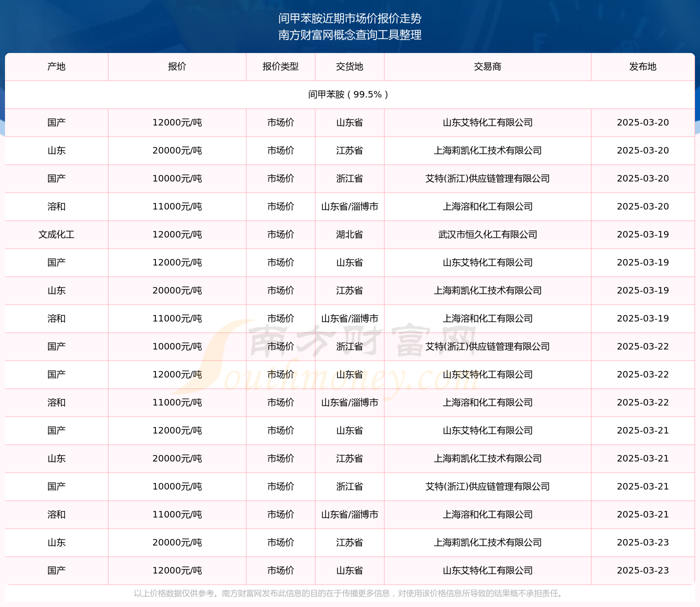Click the 发布地 column header
The width and height of the screenshot is (700, 607).
642,66
